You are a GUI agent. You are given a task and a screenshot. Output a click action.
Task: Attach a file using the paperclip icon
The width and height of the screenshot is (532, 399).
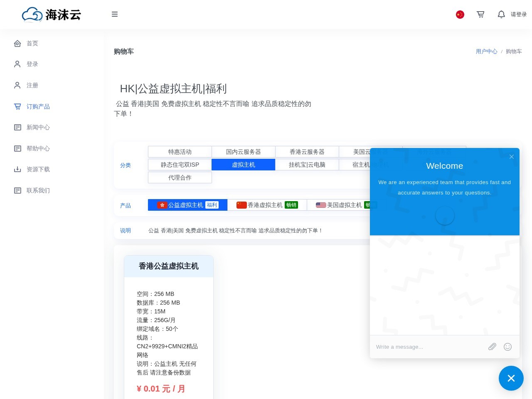492,347
